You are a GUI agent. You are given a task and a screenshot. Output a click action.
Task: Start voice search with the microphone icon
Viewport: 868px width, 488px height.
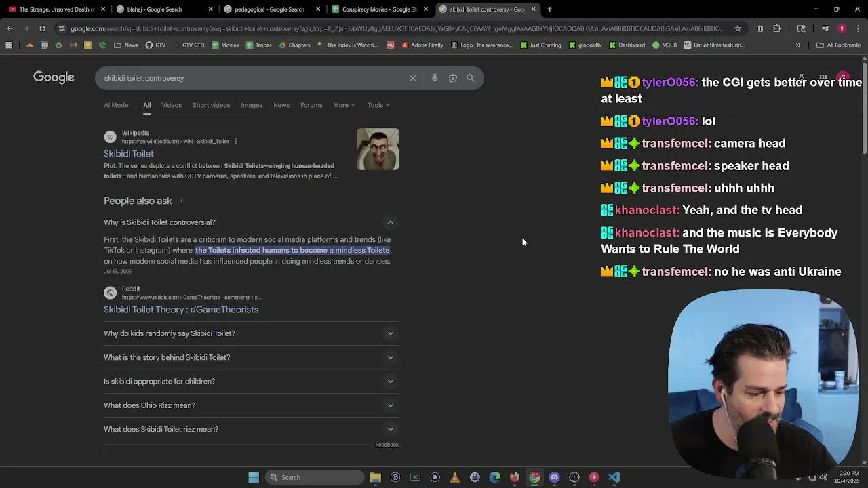pos(435,78)
